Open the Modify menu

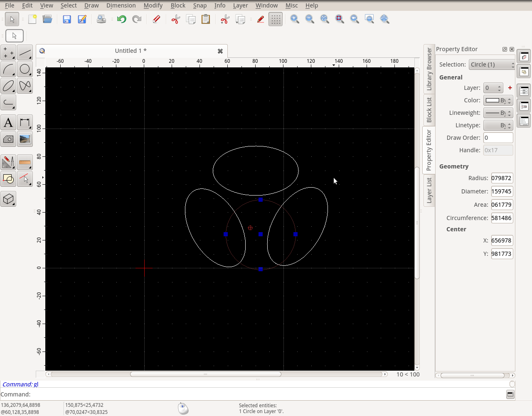(x=153, y=5)
